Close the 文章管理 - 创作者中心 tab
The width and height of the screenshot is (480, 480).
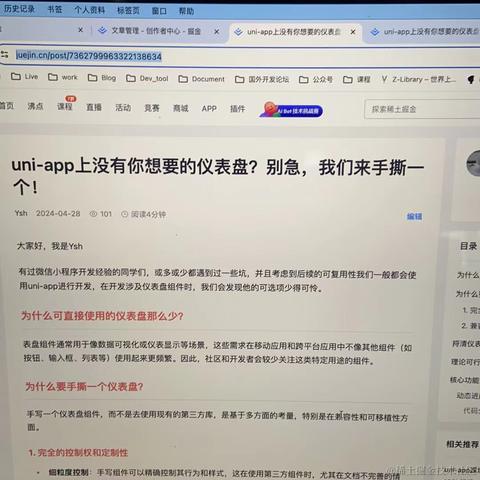pyautogui.click(x=217, y=32)
